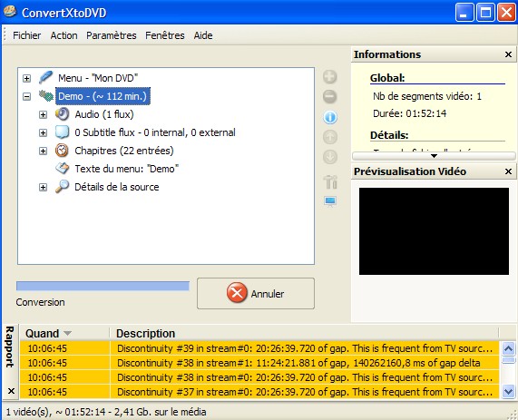Expand the Détails de la source node
This screenshot has width=518, height=420.
[43, 188]
